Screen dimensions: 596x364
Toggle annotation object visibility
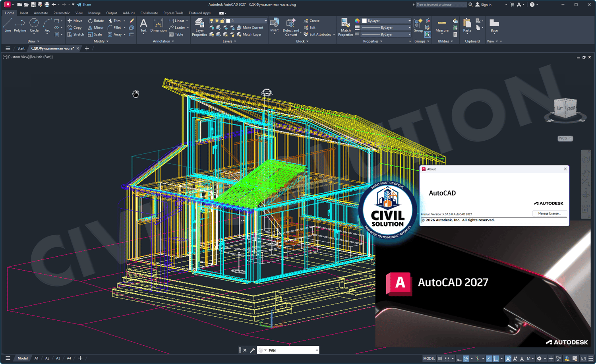[508, 358]
